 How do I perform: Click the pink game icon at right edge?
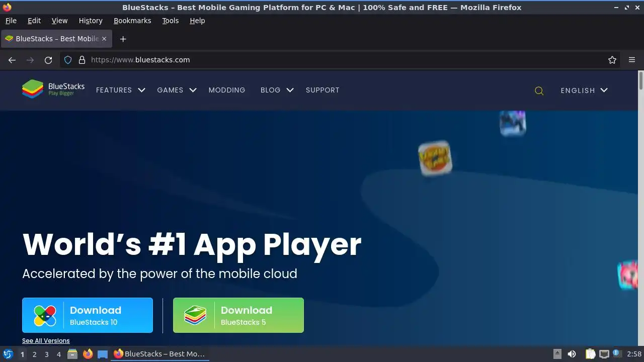tap(628, 275)
